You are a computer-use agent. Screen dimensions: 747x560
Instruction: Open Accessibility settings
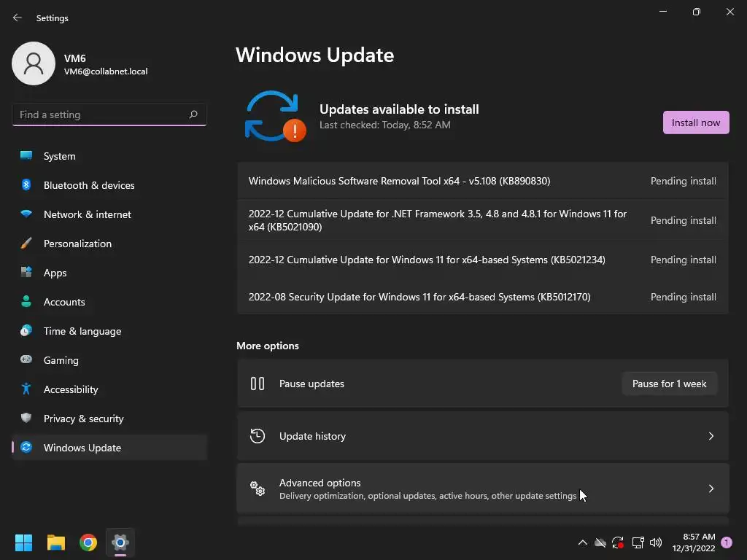point(109,389)
